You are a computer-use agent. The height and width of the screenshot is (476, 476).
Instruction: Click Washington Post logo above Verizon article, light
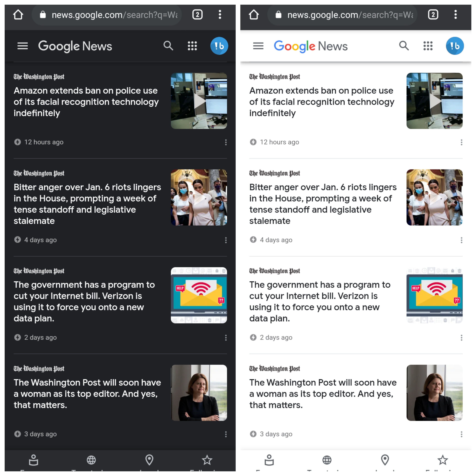[275, 271]
